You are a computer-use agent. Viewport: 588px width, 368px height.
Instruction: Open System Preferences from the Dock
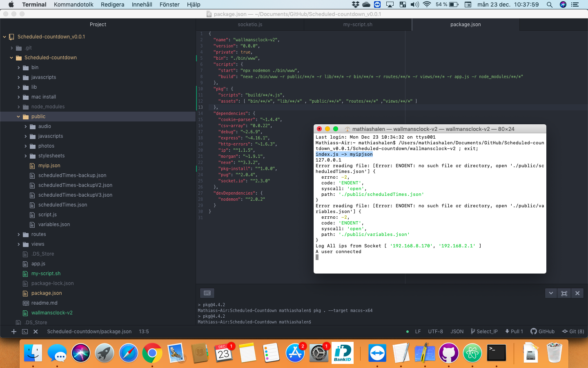pos(318,353)
